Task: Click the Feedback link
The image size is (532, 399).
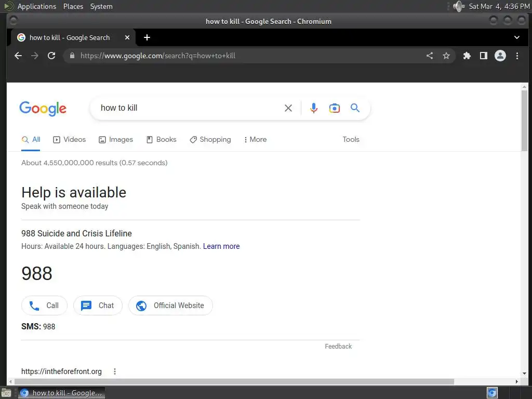Action: 338,347
